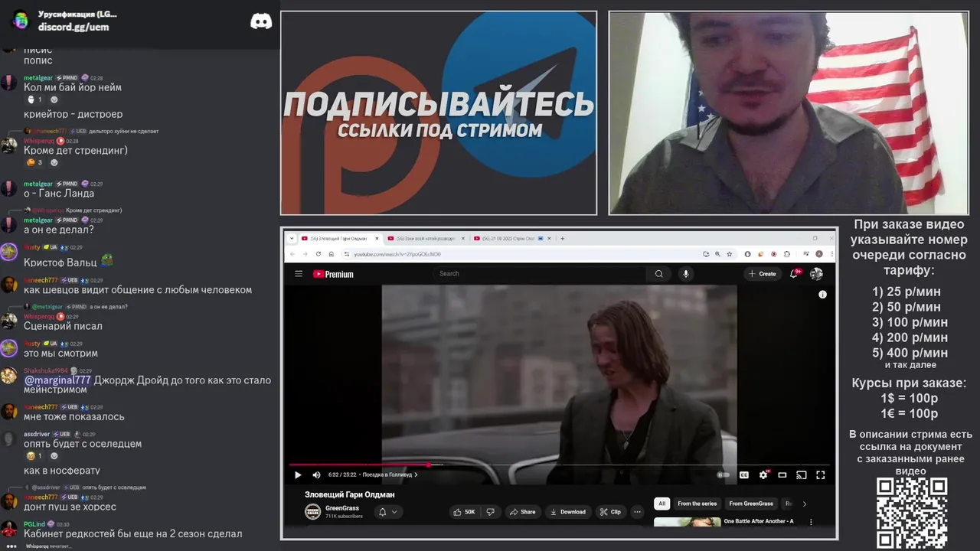Toggle the autoplay switch in player controls

pyautogui.click(x=723, y=474)
